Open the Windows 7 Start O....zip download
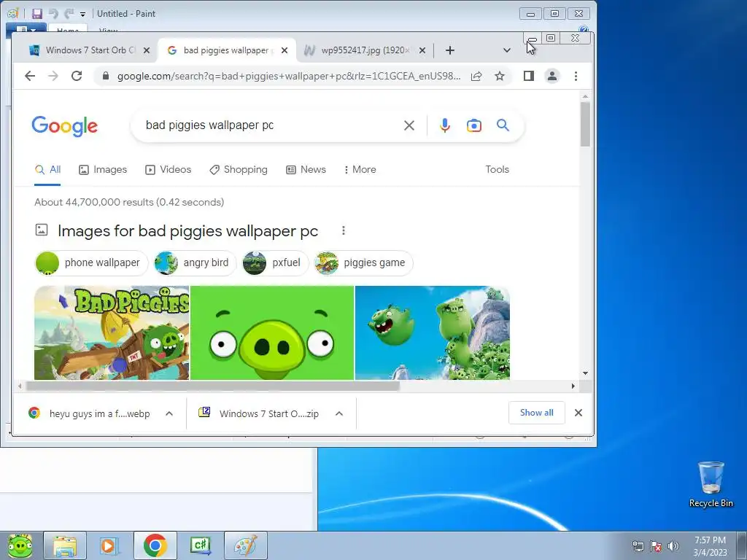 (260, 413)
